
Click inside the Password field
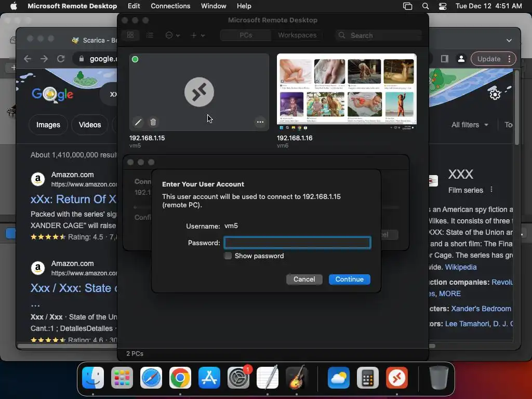click(x=297, y=243)
